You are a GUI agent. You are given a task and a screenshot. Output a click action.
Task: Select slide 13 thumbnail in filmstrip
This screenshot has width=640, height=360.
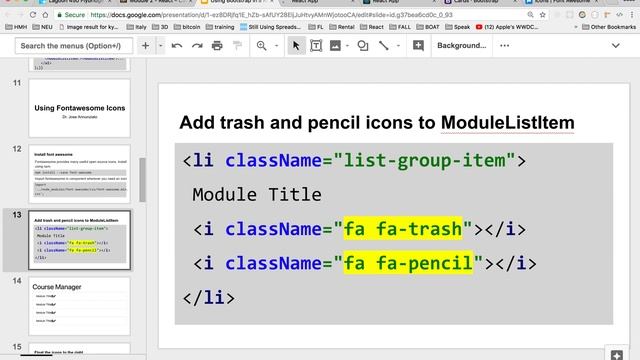point(80,240)
